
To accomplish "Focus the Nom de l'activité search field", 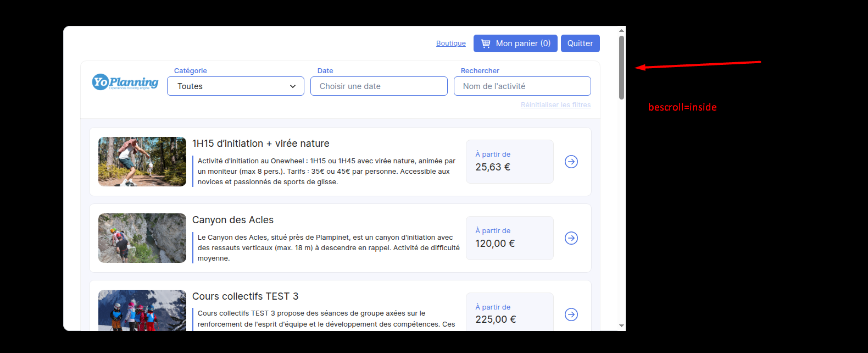I will 522,86.
